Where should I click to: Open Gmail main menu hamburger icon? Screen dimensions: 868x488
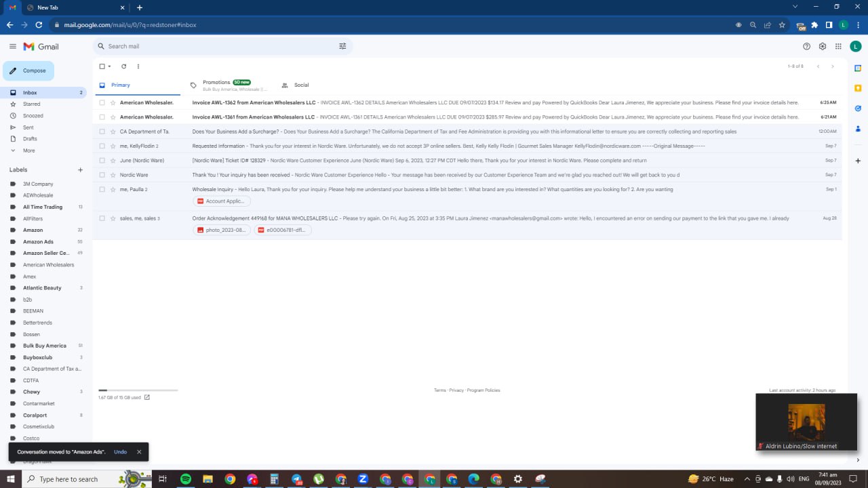12,46
